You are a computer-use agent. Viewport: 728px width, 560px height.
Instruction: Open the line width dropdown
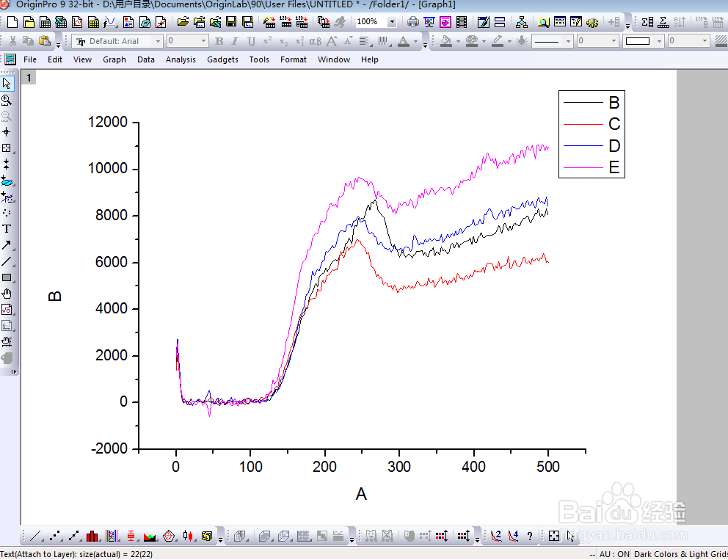pos(614,41)
